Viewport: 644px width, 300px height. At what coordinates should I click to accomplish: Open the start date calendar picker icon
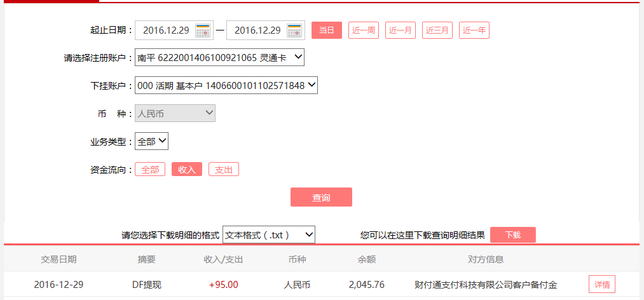(x=203, y=31)
